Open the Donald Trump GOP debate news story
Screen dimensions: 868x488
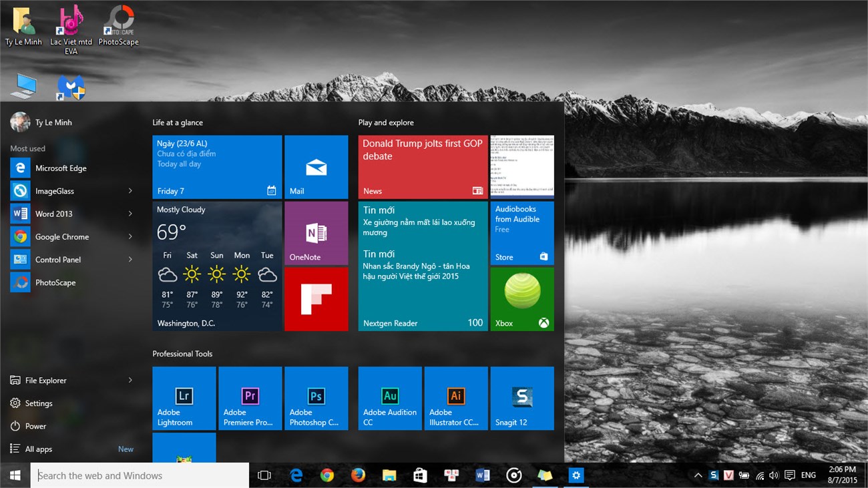[x=421, y=160]
